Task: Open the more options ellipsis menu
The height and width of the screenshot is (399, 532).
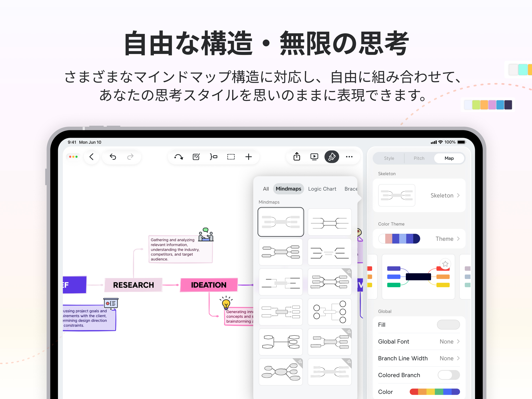Action: click(349, 157)
